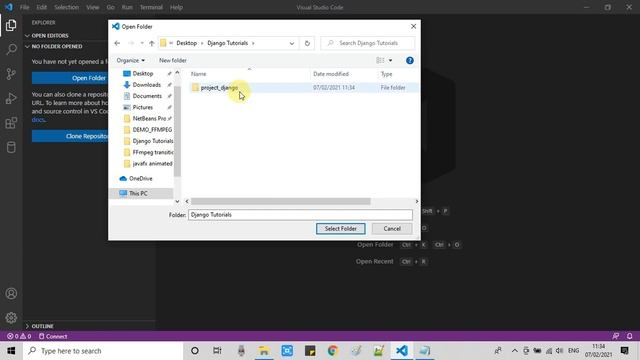This screenshot has height=360, width=640.
Task: Open Chrome from the taskbar
Action: click(333, 351)
